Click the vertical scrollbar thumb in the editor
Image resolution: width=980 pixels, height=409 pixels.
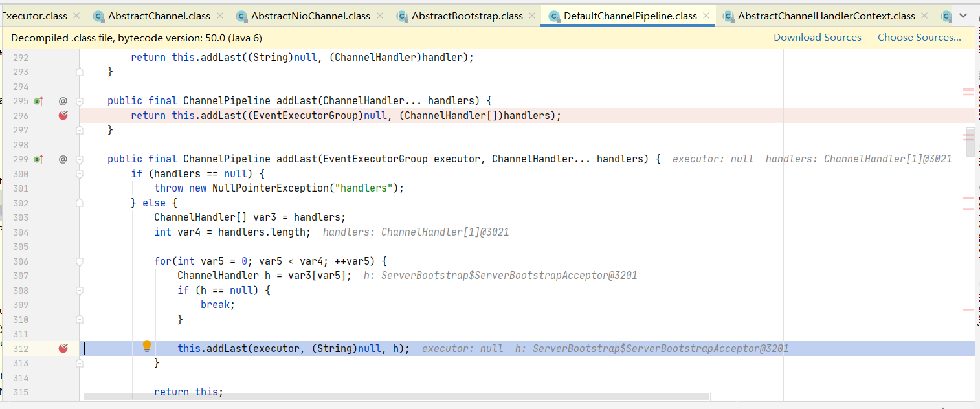970,142
